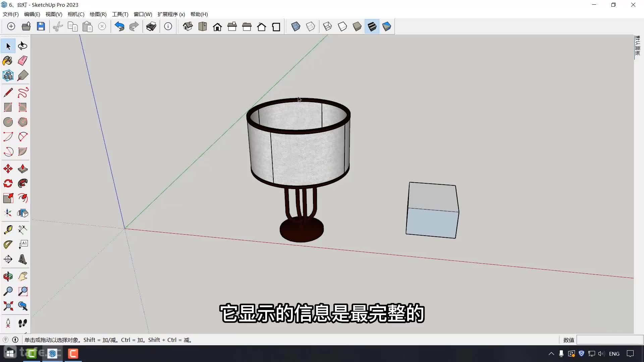Click the Zoom Extents tool
This screenshot has height=362, width=644.
tap(8, 306)
